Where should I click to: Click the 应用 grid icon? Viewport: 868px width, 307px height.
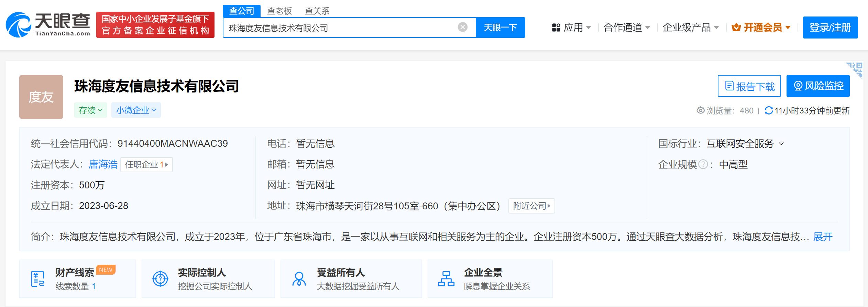[x=556, y=28]
